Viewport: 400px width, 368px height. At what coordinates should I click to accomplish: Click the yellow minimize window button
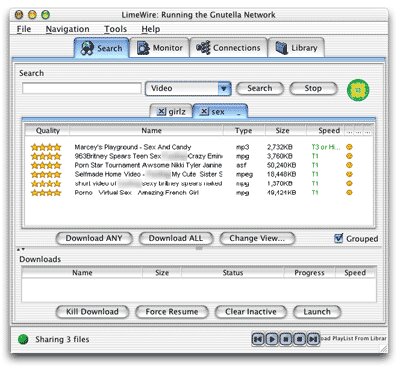click(x=32, y=15)
